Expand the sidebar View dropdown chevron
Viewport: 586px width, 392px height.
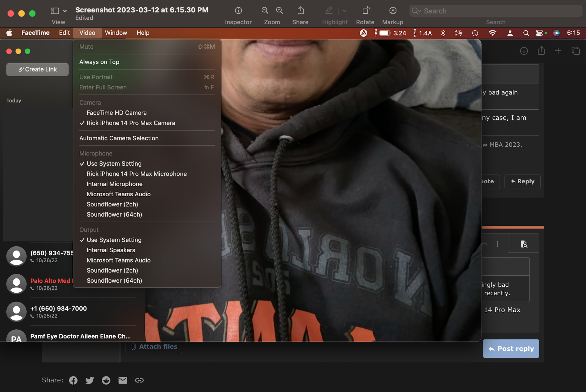[x=65, y=11]
